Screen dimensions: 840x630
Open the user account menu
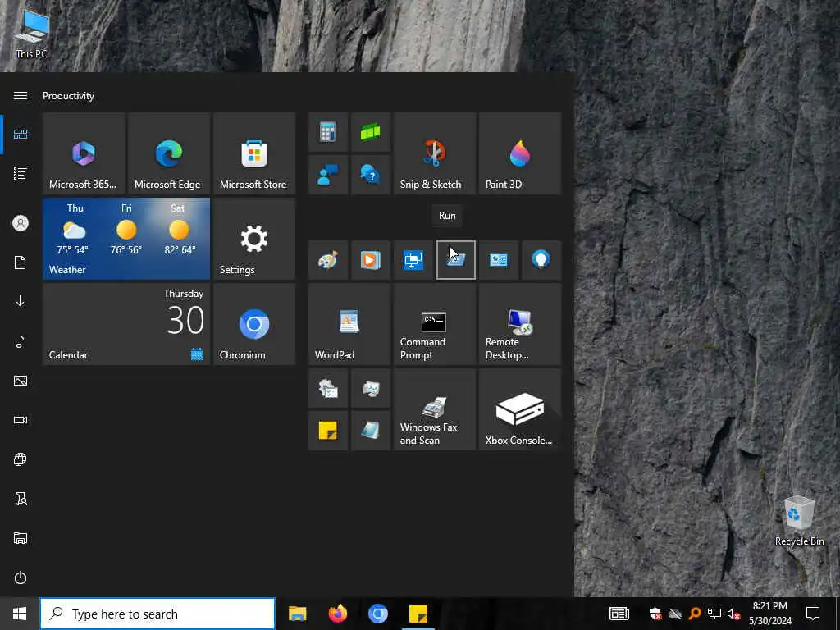pyautogui.click(x=21, y=223)
